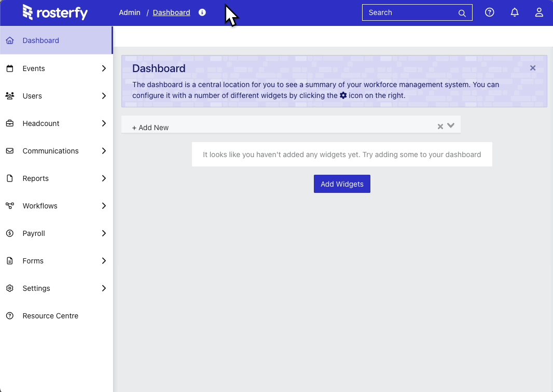Open the Users menu item
The image size is (553, 392).
[x=57, y=96]
